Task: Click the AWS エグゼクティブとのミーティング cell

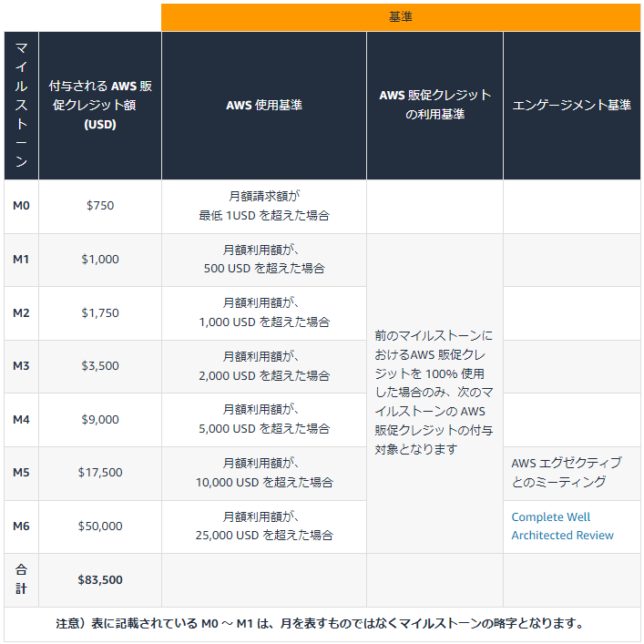Action: point(572,473)
